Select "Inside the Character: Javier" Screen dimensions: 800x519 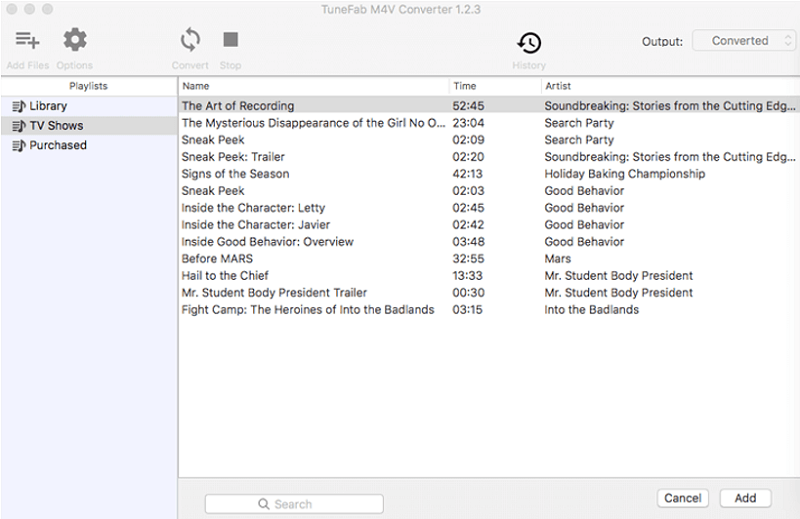[x=489, y=225]
